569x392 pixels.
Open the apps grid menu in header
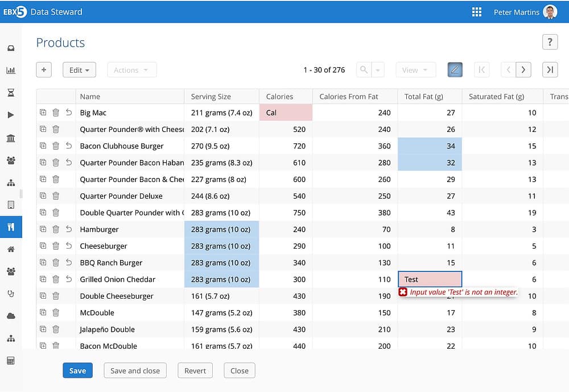coord(476,12)
